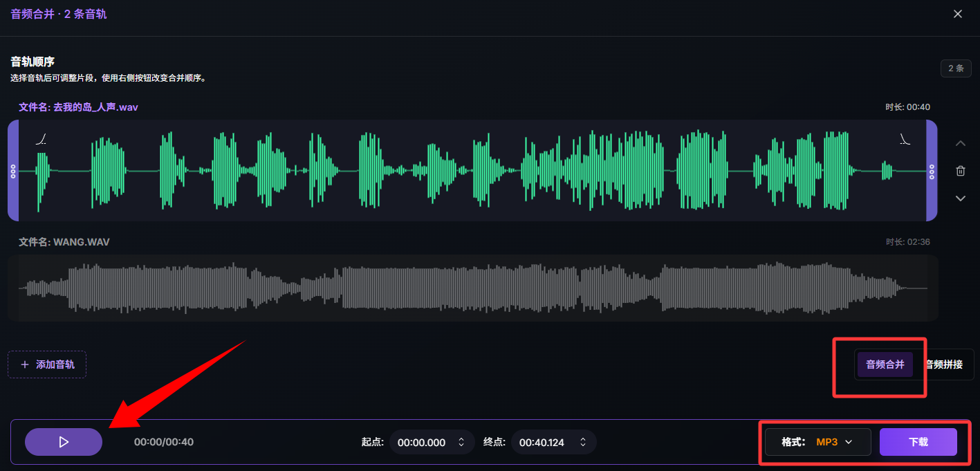Adjust the start time stepper arrows
The image size is (980, 471).
461,442
